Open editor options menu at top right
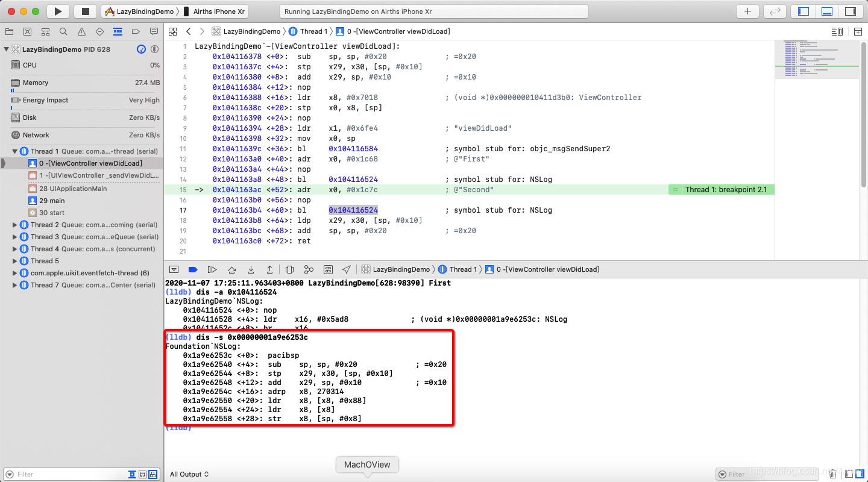 point(837,31)
